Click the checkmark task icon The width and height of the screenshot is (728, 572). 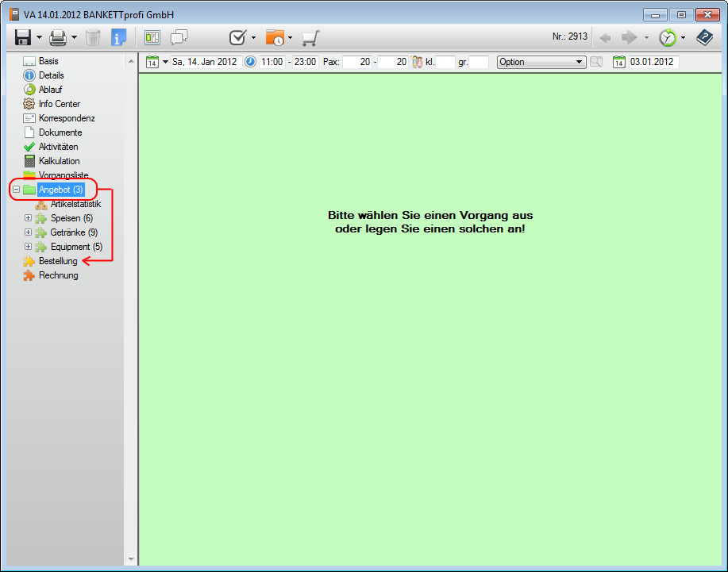[237, 37]
